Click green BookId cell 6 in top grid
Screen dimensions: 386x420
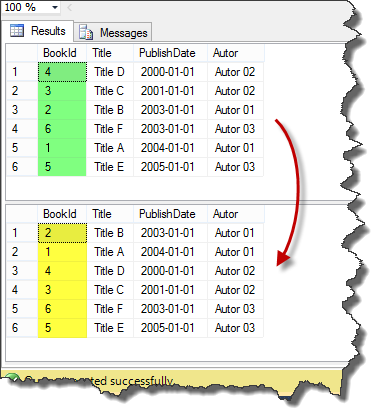point(62,129)
